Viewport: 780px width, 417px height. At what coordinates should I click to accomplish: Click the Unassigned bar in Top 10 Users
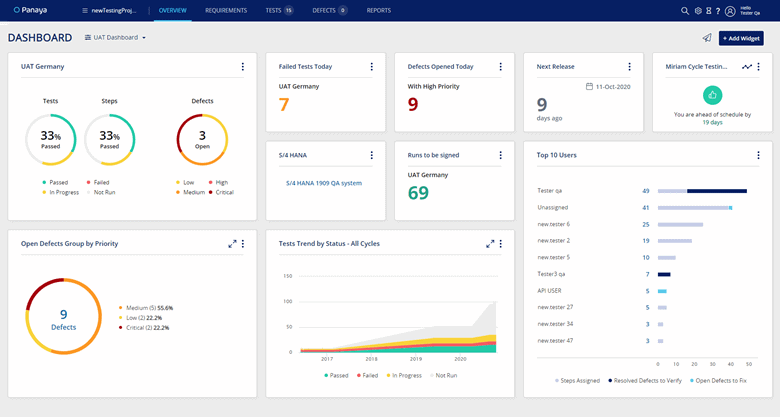click(695, 208)
